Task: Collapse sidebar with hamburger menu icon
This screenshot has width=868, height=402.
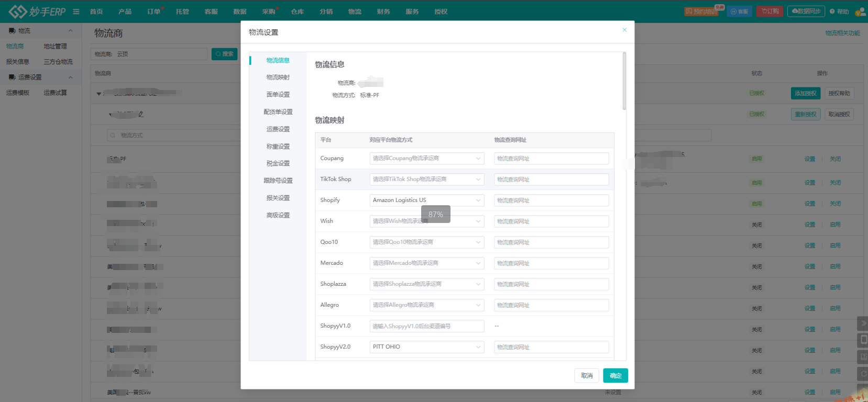Action: click(x=76, y=12)
